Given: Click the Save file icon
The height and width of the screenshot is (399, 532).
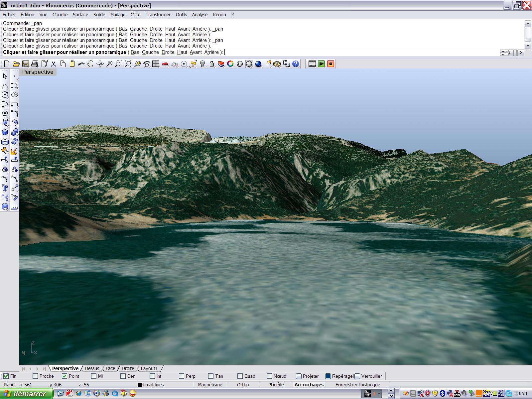Looking at the screenshot, I should click(25, 64).
